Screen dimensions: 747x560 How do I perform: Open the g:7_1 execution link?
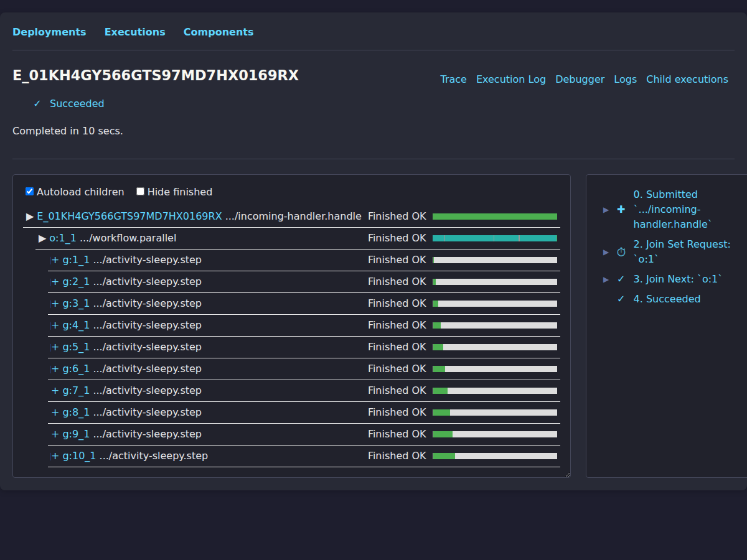point(76,391)
